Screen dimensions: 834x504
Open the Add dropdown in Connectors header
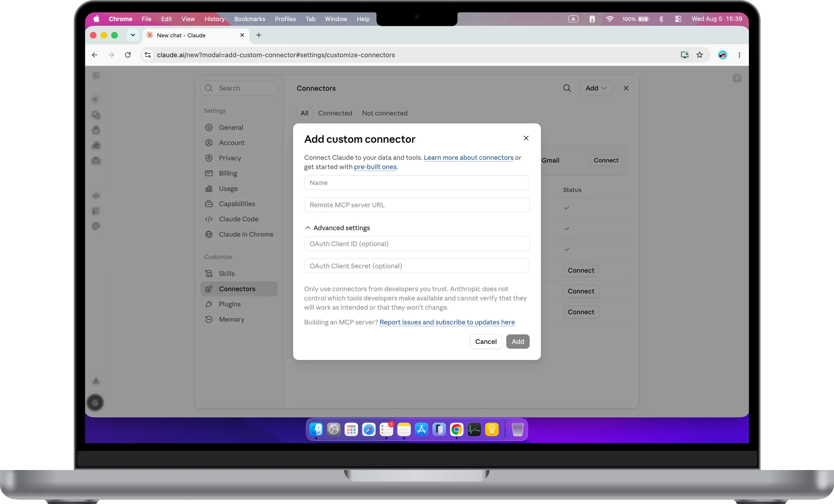point(596,88)
